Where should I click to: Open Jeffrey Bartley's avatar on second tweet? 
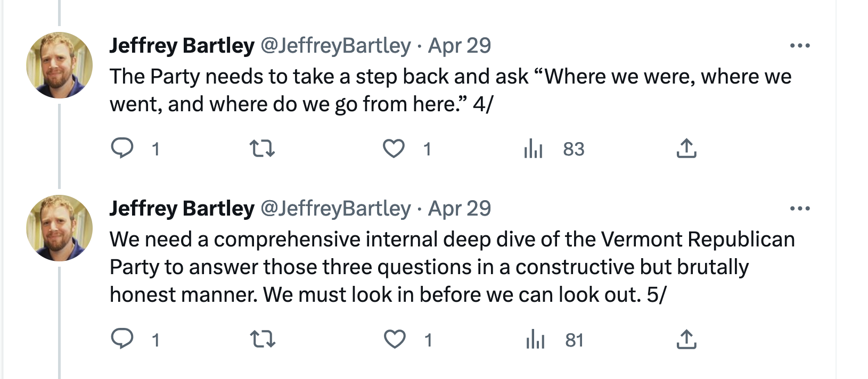click(x=60, y=228)
